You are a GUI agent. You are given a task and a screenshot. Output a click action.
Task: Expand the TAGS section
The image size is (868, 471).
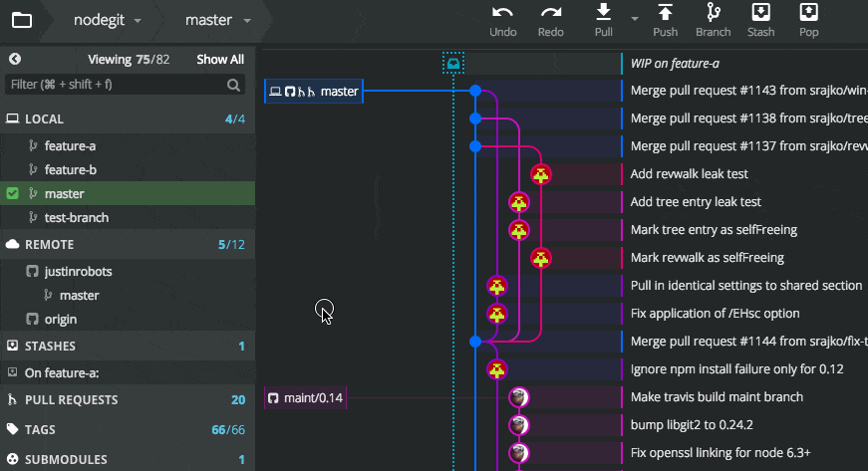coord(128,429)
